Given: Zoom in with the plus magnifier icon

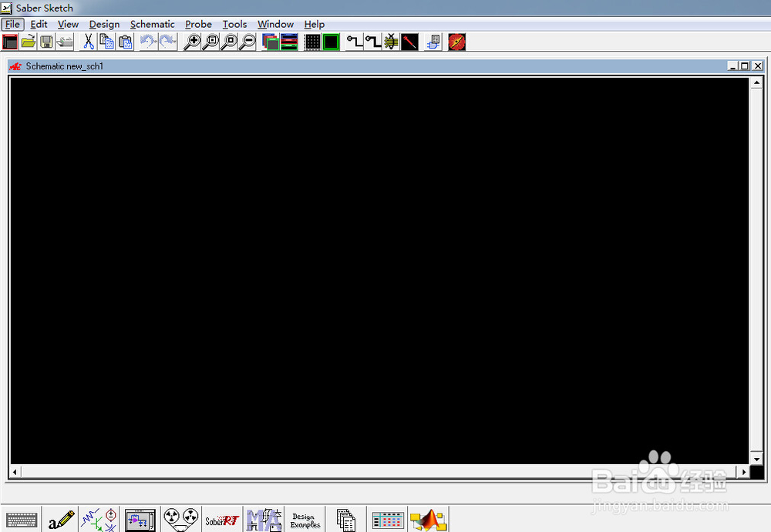Looking at the screenshot, I should (192, 42).
